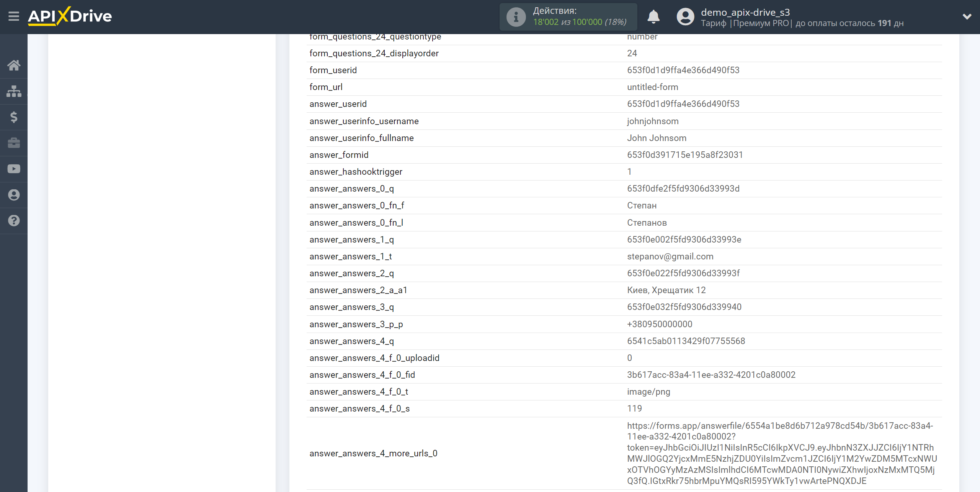This screenshot has width=980, height=492.
Task: Click the actions info icon
Action: (516, 17)
